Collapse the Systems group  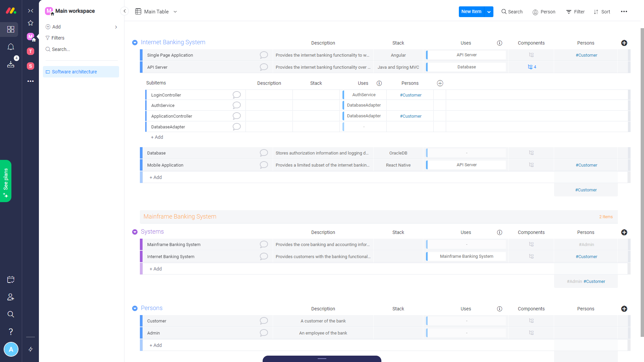click(x=135, y=232)
